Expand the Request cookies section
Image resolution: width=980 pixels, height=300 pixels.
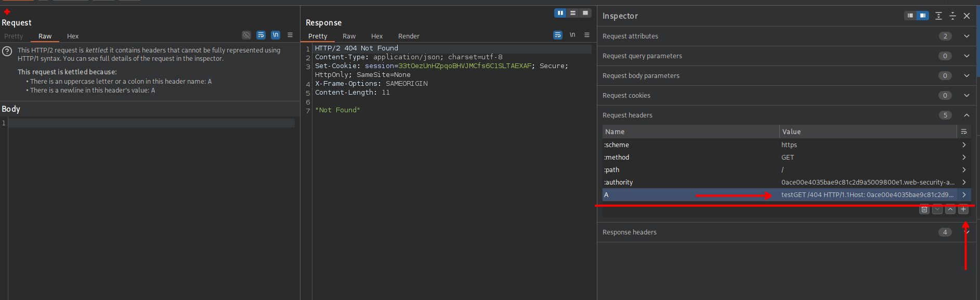[x=966, y=96]
